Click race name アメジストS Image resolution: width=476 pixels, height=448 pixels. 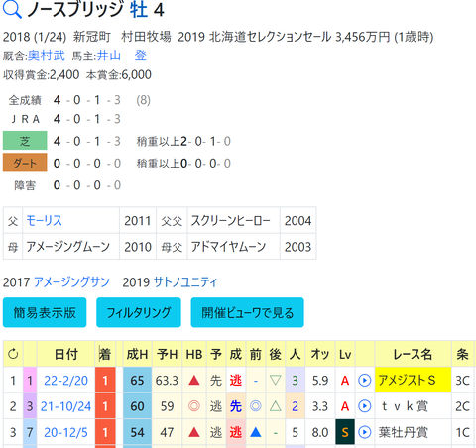pyautogui.click(x=408, y=381)
